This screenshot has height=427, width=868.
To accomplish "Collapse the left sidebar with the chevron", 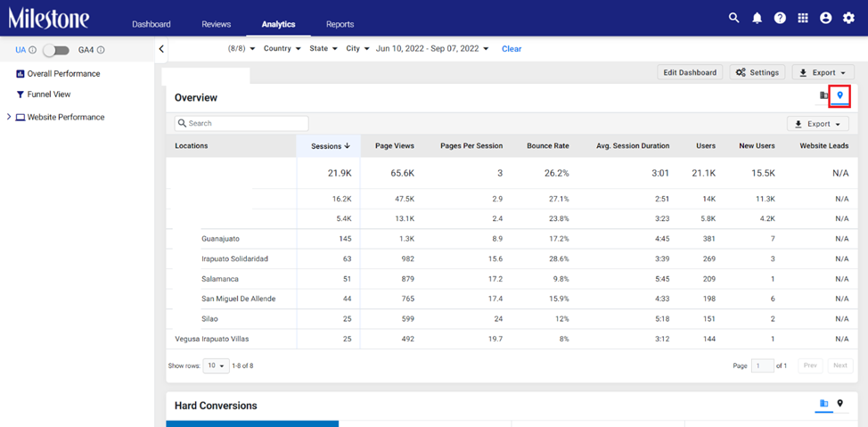I will pos(161,49).
